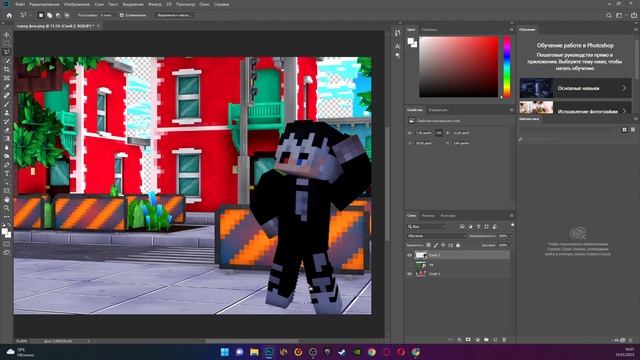640x360 pixels.
Task: Switch Libraries to grid view
Action: [624, 129]
